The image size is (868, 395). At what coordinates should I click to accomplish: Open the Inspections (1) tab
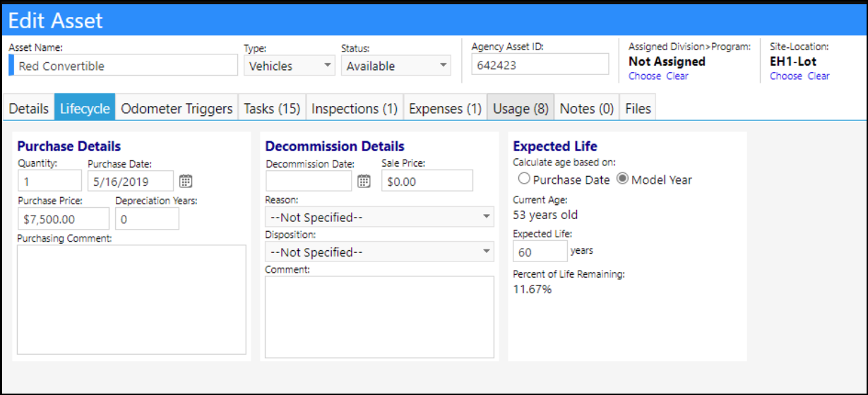point(355,109)
